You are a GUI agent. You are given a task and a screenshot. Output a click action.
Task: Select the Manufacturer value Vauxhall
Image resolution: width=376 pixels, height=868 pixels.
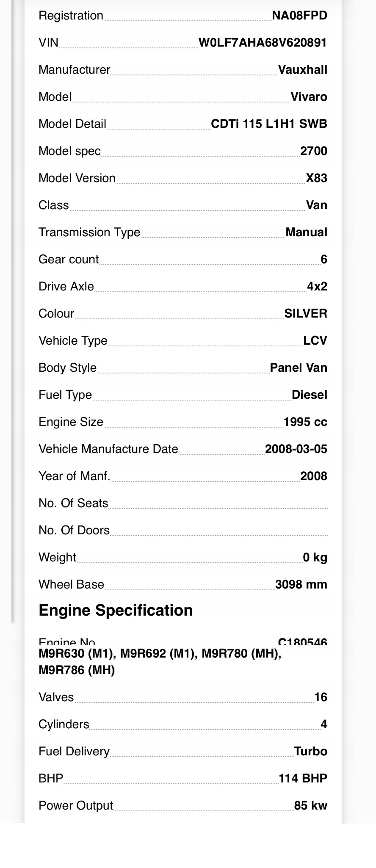point(303,70)
